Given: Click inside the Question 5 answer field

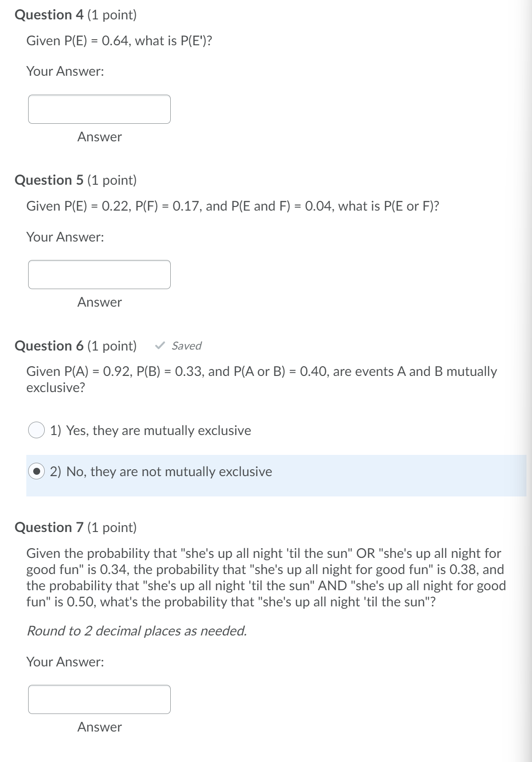Looking at the screenshot, I should click(99, 274).
